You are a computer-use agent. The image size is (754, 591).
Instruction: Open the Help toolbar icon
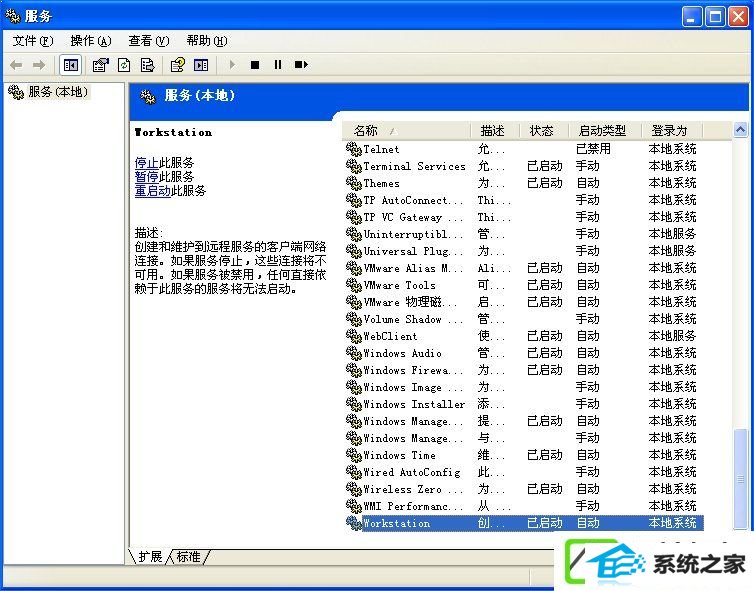[177, 64]
